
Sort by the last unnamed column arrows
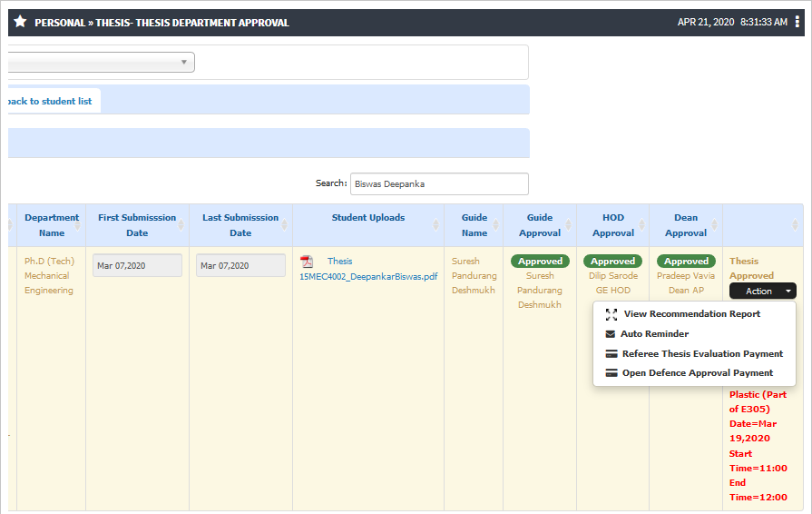click(796, 225)
